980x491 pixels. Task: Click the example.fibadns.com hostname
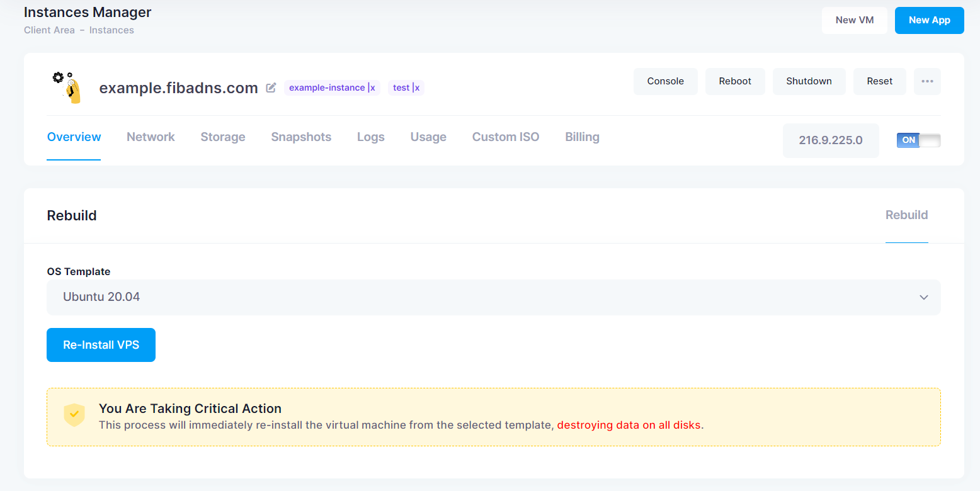point(178,88)
